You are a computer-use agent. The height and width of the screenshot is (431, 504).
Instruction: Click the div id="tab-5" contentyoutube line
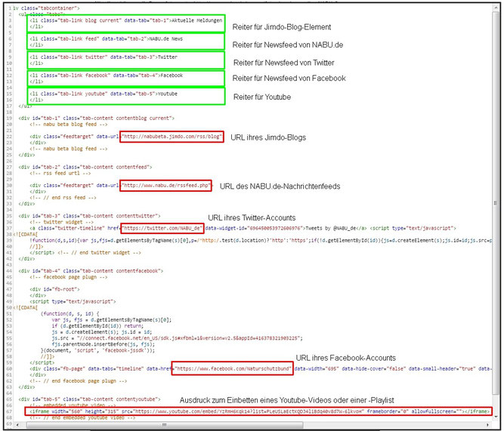pyautogui.click(x=89, y=399)
